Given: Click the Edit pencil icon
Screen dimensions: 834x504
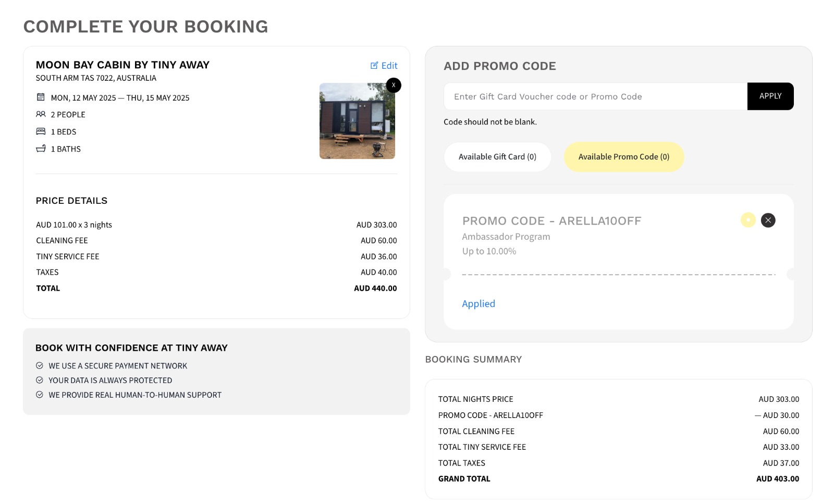Looking at the screenshot, I should coord(374,65).
